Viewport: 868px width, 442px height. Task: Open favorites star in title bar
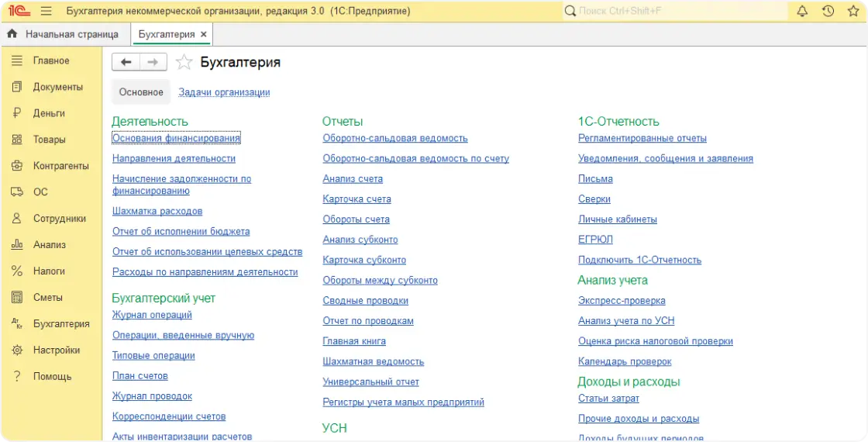(x=853, y=11)
